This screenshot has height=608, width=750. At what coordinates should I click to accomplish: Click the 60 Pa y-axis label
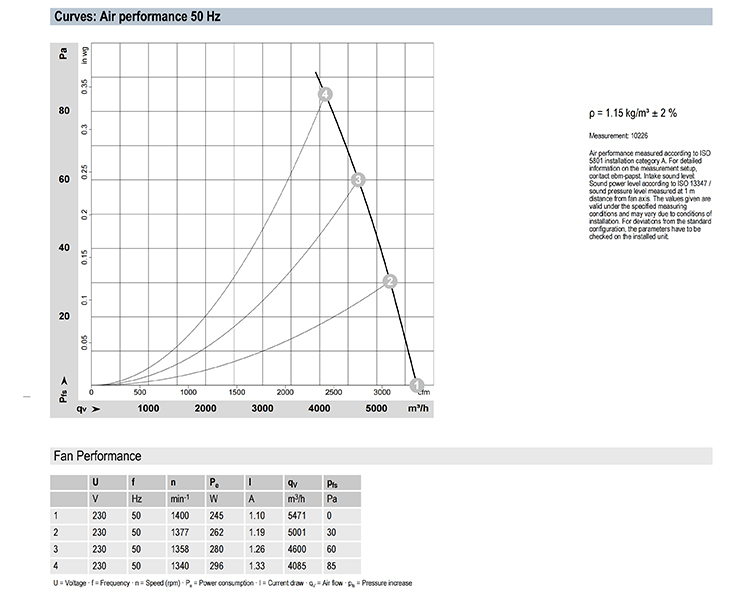64,179
